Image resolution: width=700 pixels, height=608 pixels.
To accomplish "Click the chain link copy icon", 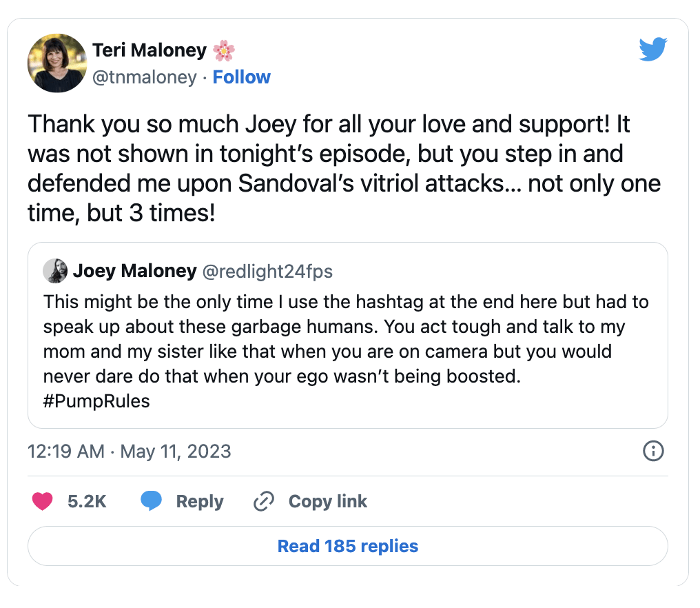I will tap(263, 501).
